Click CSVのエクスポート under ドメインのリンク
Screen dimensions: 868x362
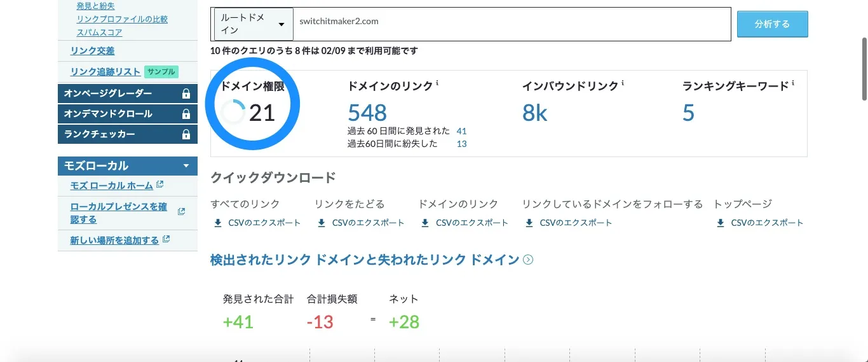[472, 223]
